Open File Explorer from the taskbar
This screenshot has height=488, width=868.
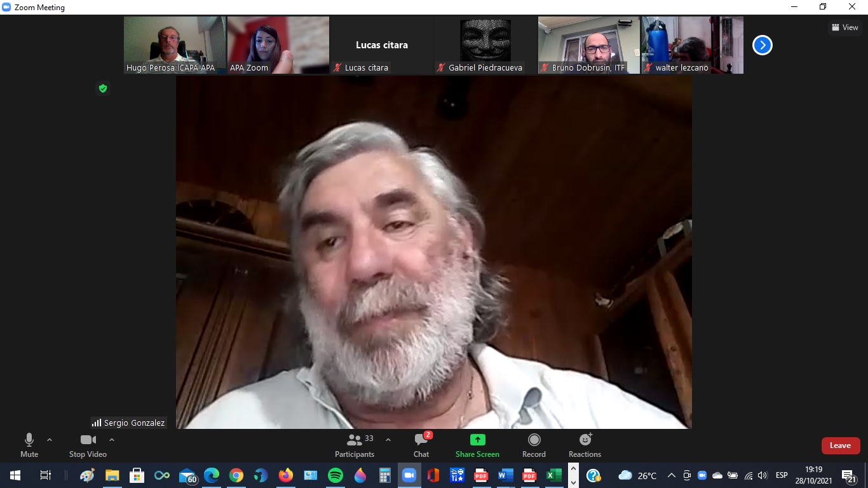112,475
